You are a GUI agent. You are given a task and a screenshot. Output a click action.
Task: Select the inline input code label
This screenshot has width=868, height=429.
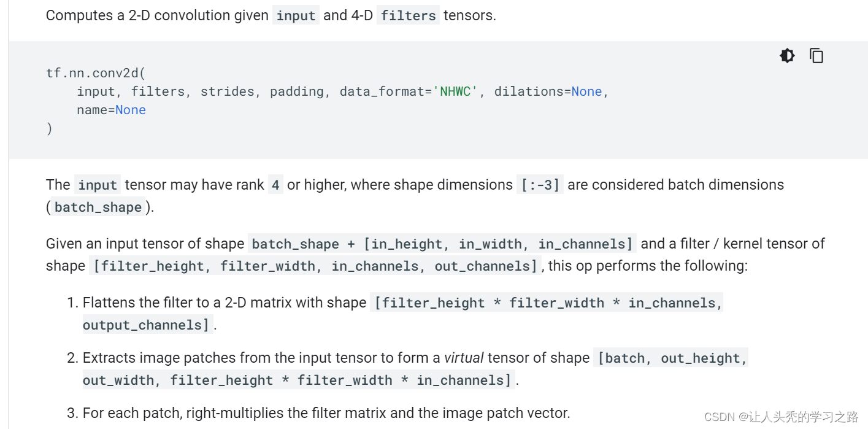click(296, 15)
